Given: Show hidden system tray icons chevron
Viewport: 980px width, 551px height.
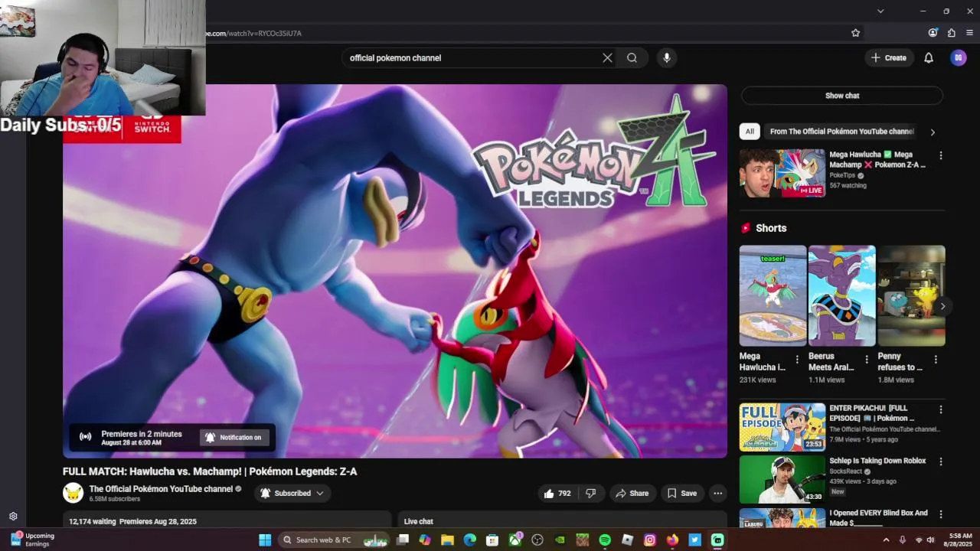Looking at the screenshot, I should [887, 540].
